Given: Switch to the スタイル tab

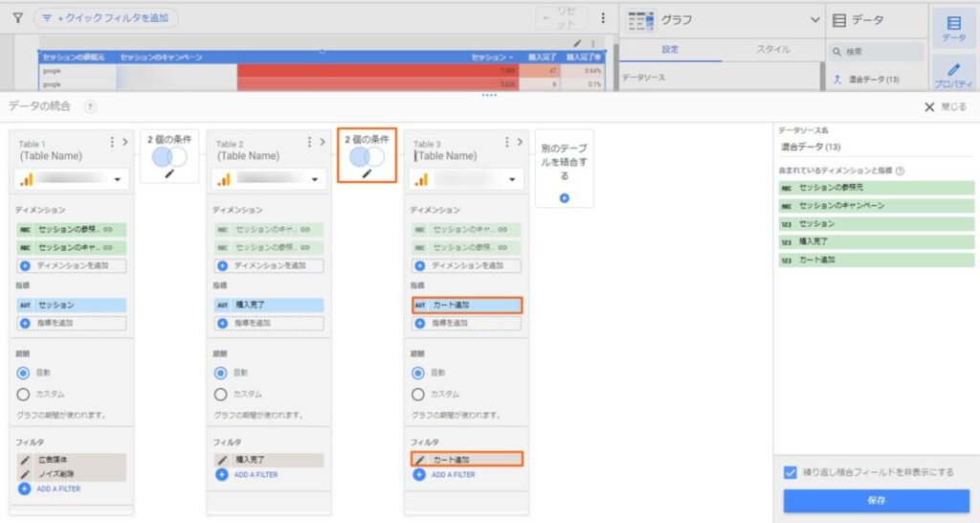Looking at the screenshot, I should tap(773, 48).
